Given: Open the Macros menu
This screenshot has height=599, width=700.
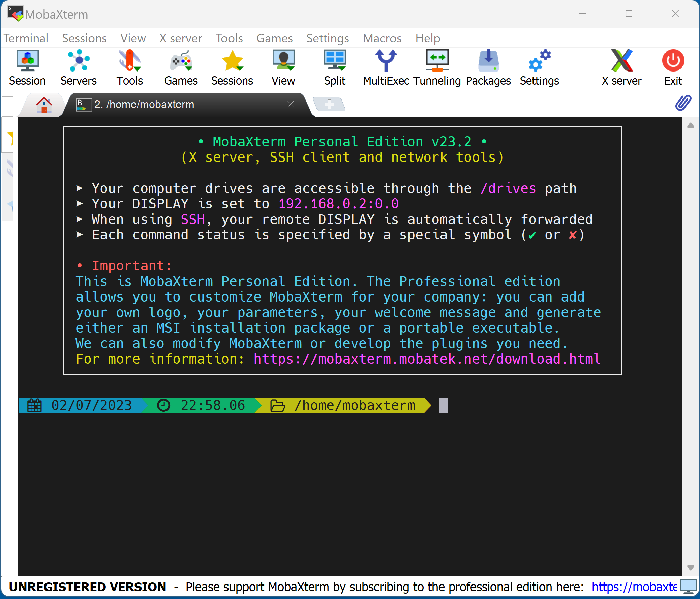Looking at the screenshot, I should pos(382,38).
